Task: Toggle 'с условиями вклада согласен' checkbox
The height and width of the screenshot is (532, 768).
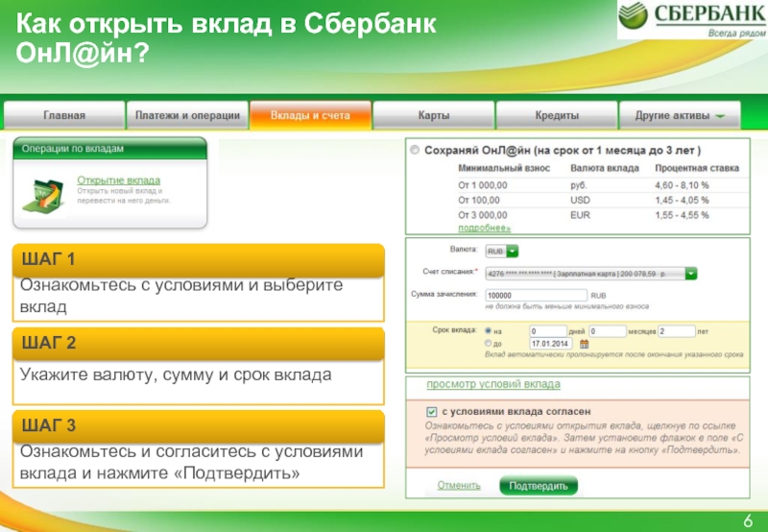Action: point(432,407)
